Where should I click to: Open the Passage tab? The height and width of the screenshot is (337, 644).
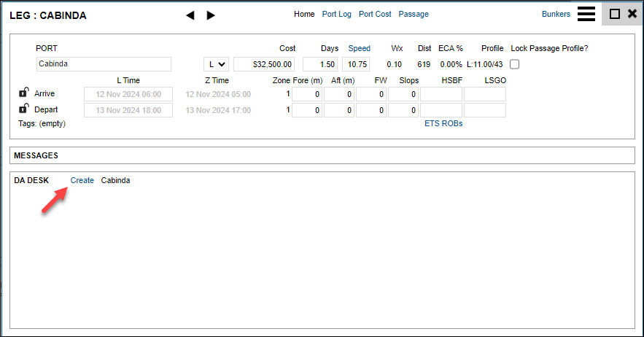click(x=414, y=14)
